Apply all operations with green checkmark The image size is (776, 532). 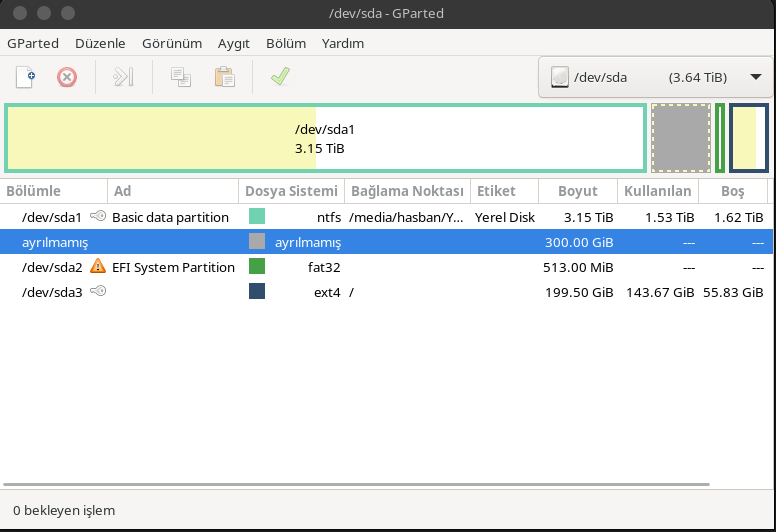pos(281,77)
